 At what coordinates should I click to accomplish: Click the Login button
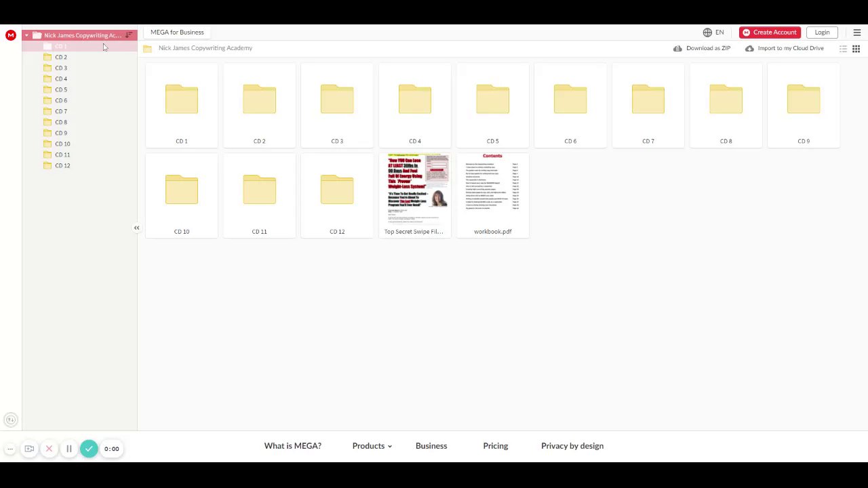[x=822, y=33]
